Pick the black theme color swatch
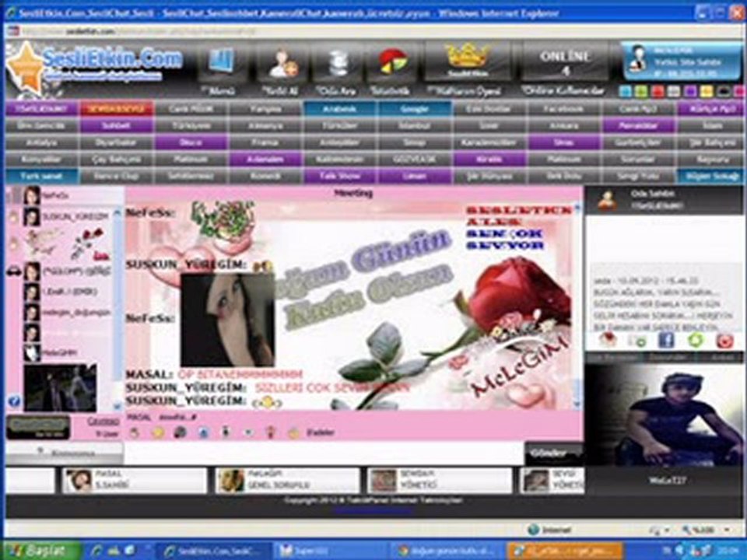This screenshot has width=747, height=560. click(723, 92)
